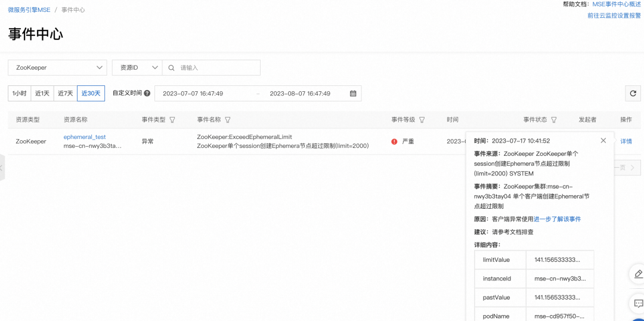Select the 1小时 time range

19,93
